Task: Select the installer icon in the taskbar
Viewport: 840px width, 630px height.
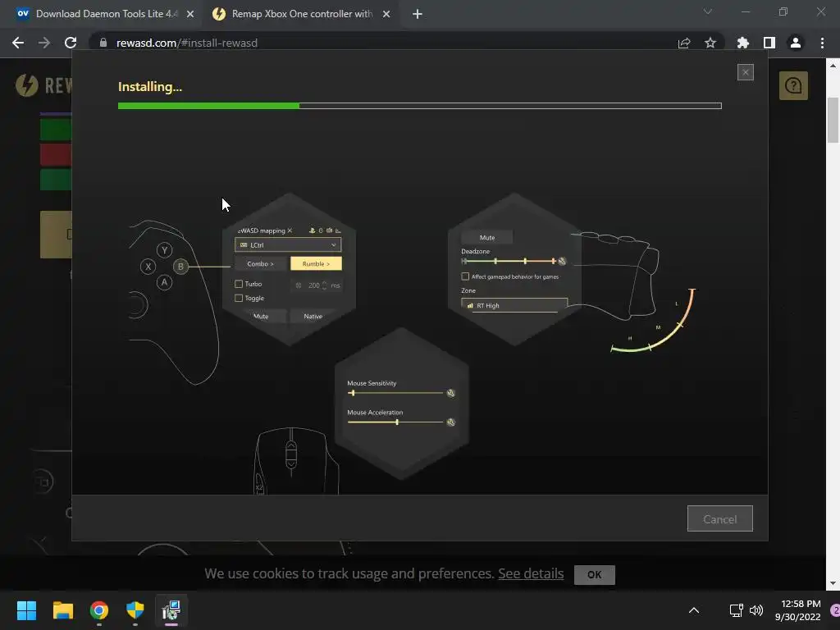Action: click(171, 610)
